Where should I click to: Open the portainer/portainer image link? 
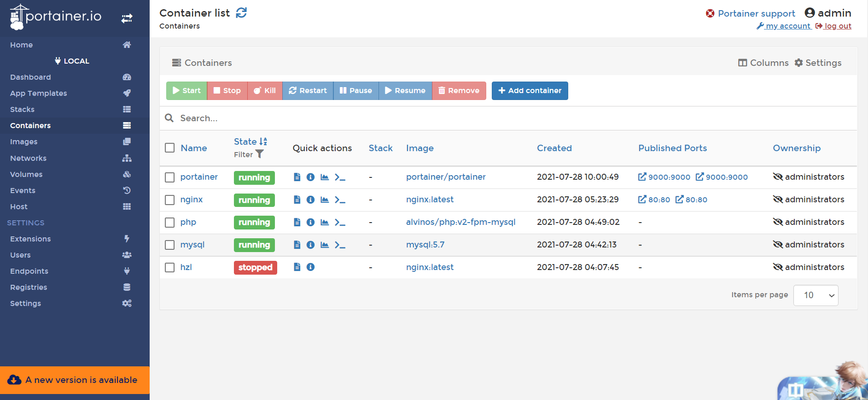pos(446,177)
